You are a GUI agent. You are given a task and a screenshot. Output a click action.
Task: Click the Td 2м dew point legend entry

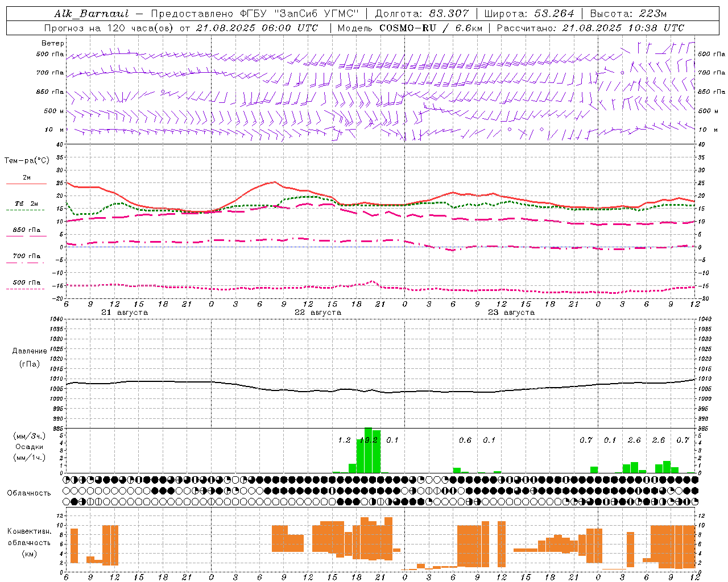[x=26, y=203]
